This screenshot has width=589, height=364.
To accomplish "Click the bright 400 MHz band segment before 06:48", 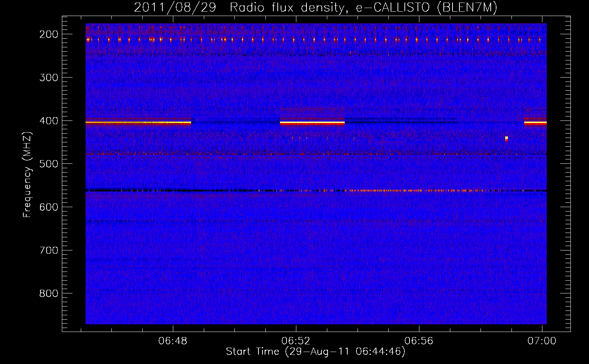I will [x=138, y=123].
